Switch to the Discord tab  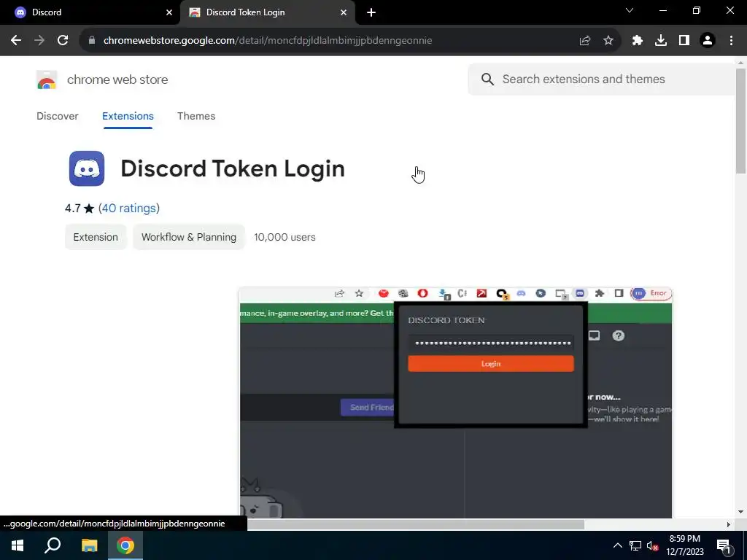(90, 12)
